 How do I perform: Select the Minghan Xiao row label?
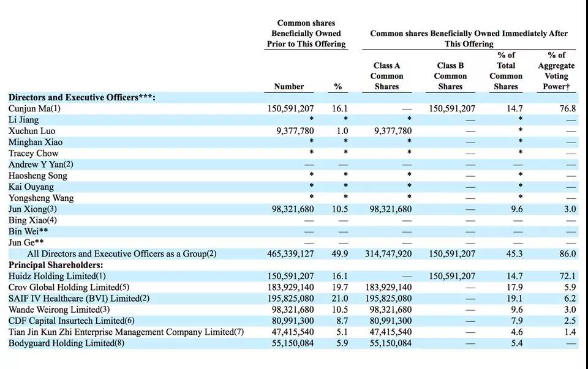point(36,143)
